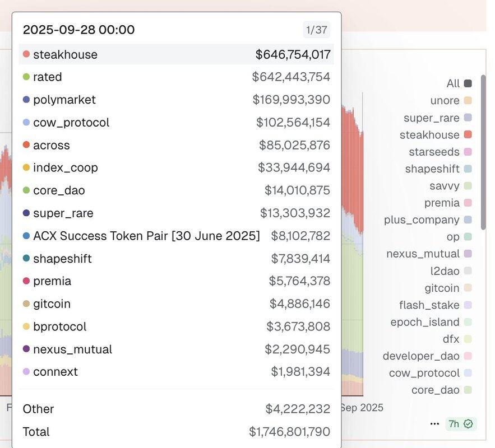Click the Total $1,746,801,790 value
This screenshot has height=448, width=495.
coord(289,432)
